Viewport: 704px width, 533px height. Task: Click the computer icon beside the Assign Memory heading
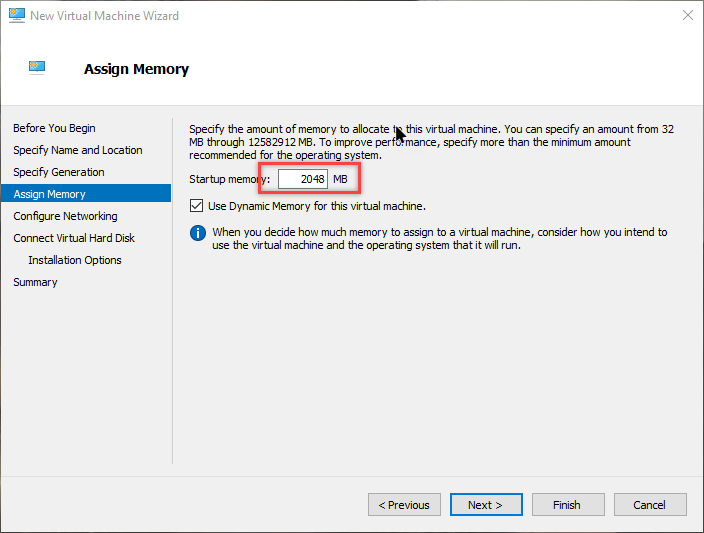pyautogui.click(x=37, y=68)
